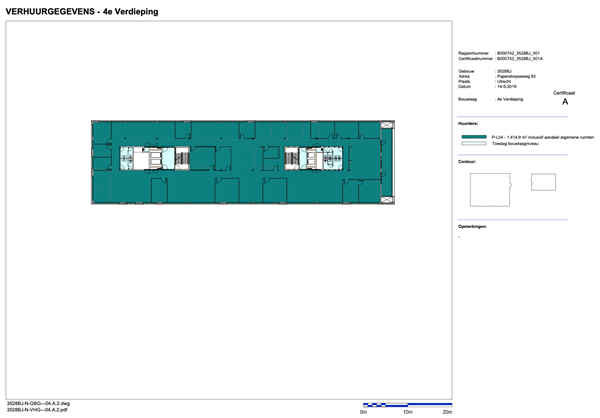Click the top-right crossed shaft box in plan

[387, 125]
